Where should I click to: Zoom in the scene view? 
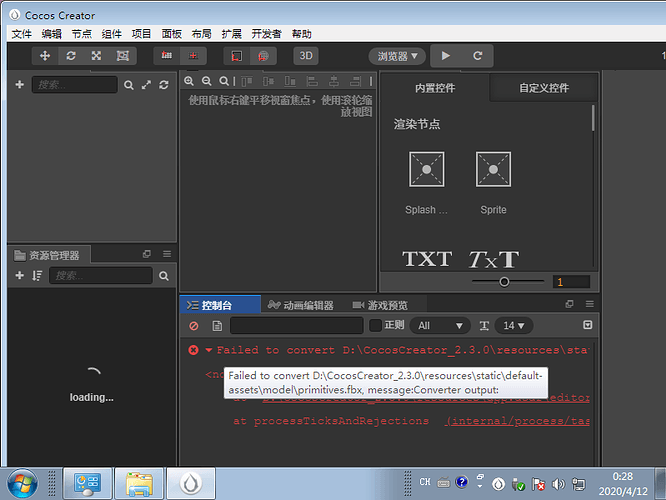pyautogui.click(x=189, y=81)
